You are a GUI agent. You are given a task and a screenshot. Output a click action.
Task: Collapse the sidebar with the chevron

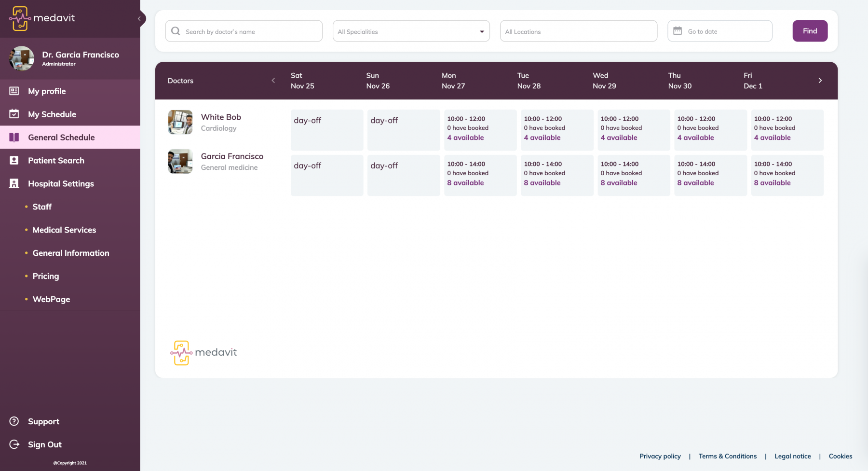[139, 19]
